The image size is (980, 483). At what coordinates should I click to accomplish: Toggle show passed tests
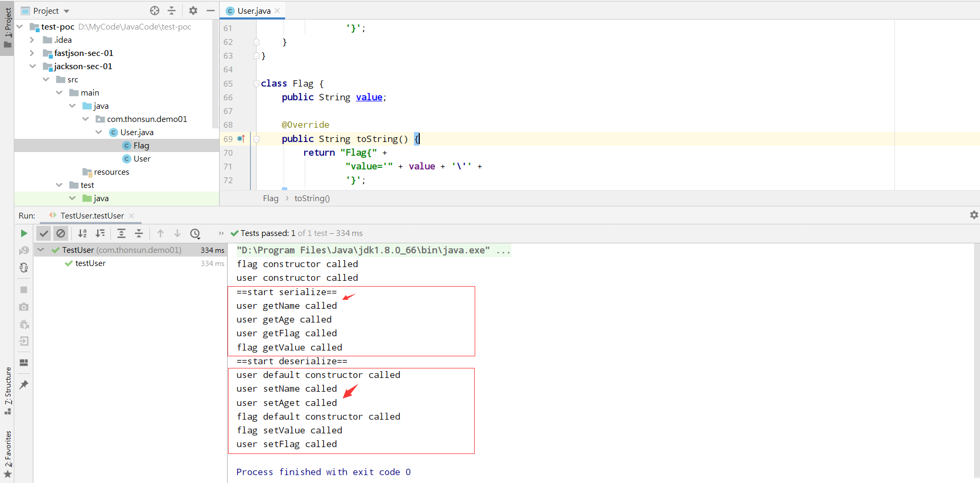point(44,233)
